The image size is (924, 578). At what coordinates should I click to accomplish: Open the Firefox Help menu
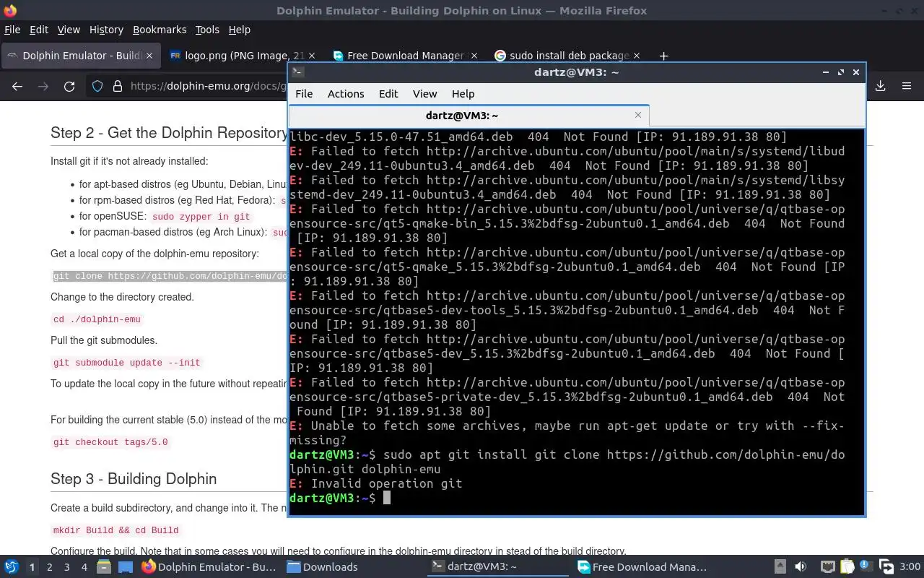(x=239, y=30)
